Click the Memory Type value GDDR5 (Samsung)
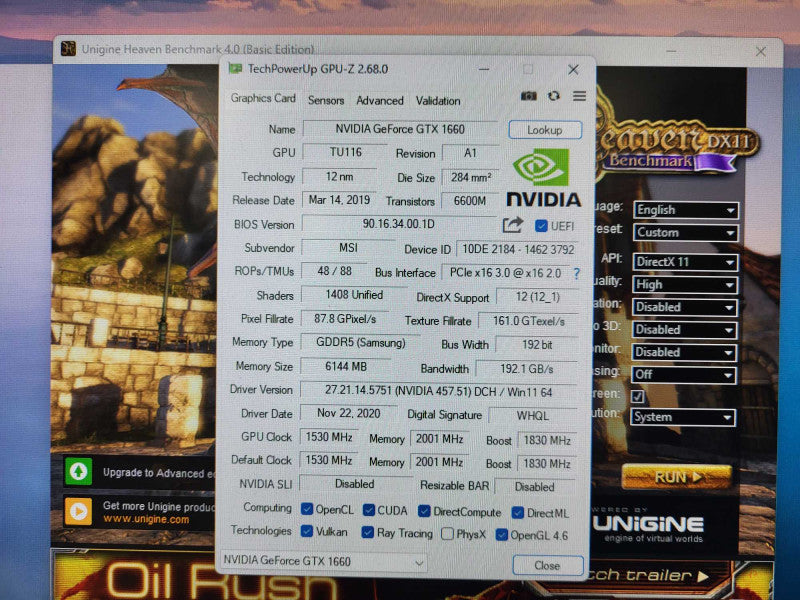This screenshot has height=600, width=800. tap(360, 342)
